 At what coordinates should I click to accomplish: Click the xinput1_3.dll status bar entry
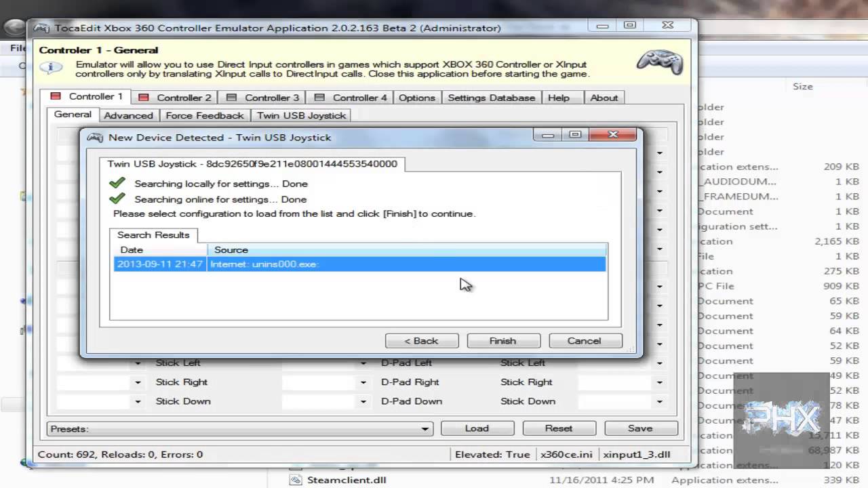pyautogui.click(x=636, y=454)
